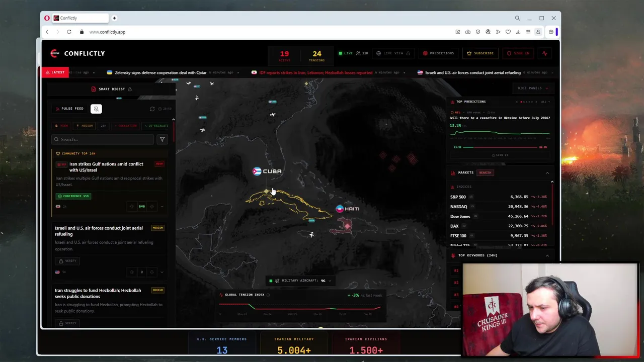
Task: Click the Subscribe button
Action: [x=480, y=53]
